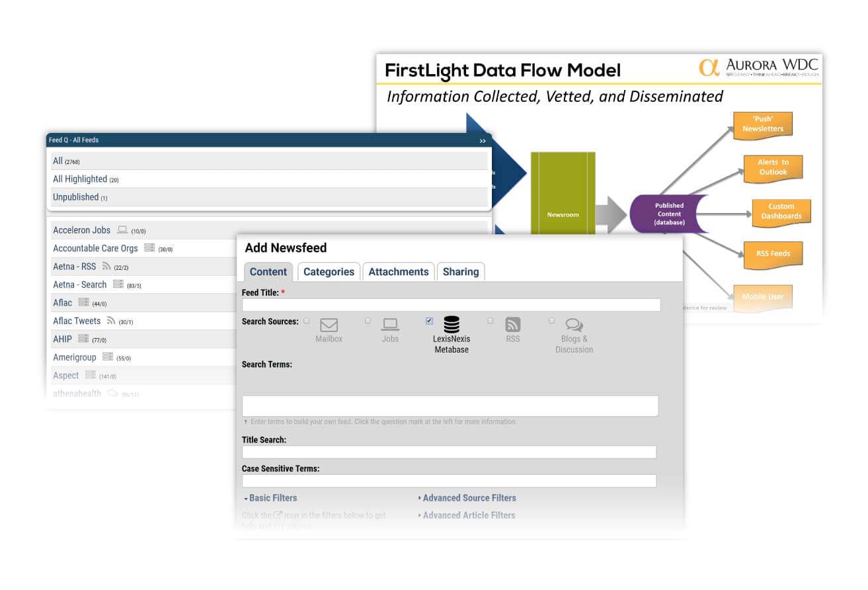Open the All Highlighted feed list

coord(80,179)
